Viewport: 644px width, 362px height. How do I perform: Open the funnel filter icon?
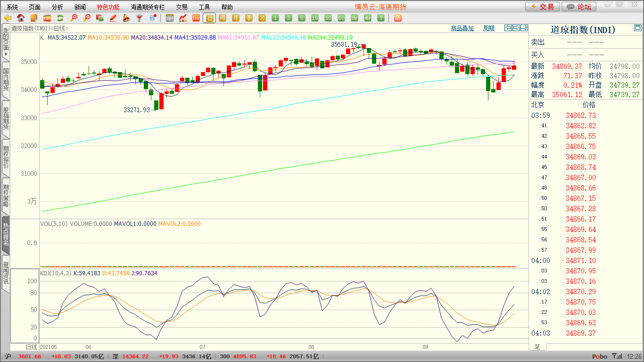139,18
